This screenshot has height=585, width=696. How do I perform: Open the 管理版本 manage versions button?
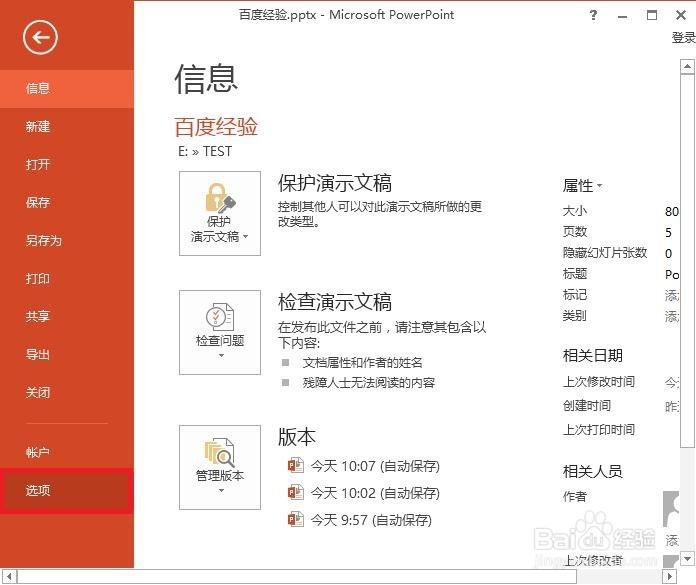tap(220, 467)
